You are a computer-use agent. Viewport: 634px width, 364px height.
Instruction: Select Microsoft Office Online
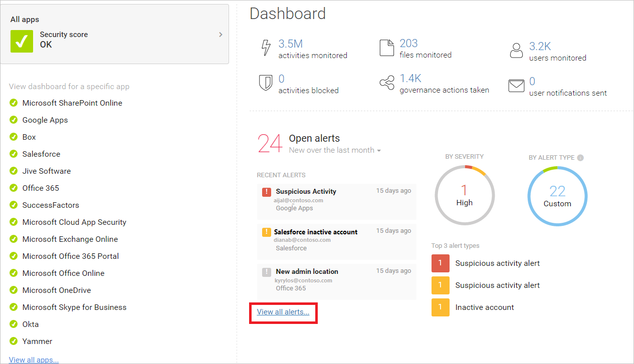point(64,273)
